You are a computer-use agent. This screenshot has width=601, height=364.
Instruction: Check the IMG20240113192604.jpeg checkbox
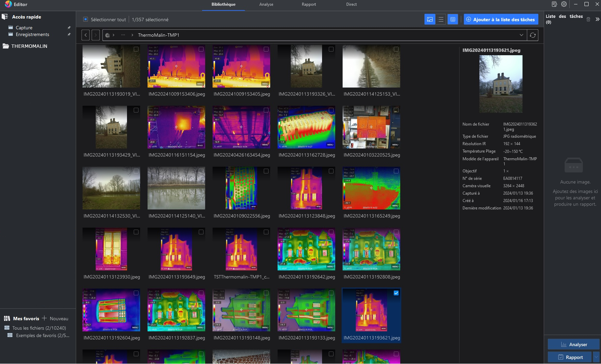click(x=136, y=293)
